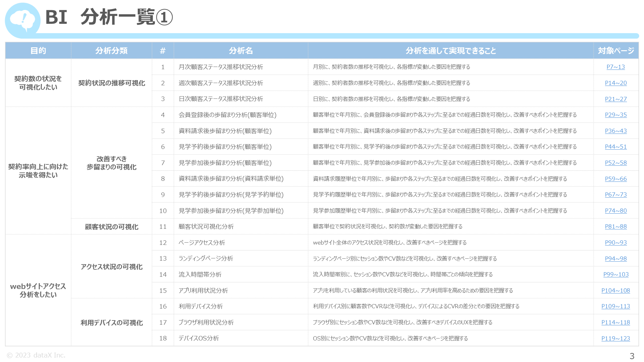Viewport: 644px width, 362px height.
Task: Open page link P36~43
Action: pyautogui.click(x=616, y=131)
